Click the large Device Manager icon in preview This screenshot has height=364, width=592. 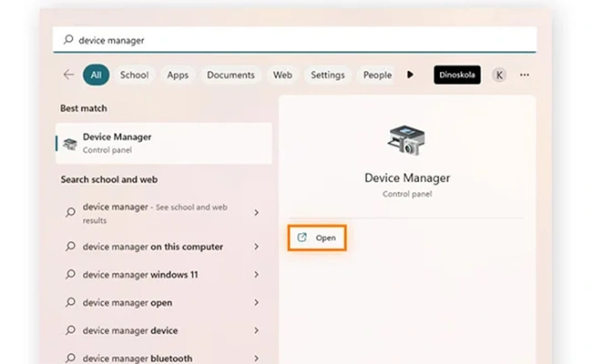point(406,140)
